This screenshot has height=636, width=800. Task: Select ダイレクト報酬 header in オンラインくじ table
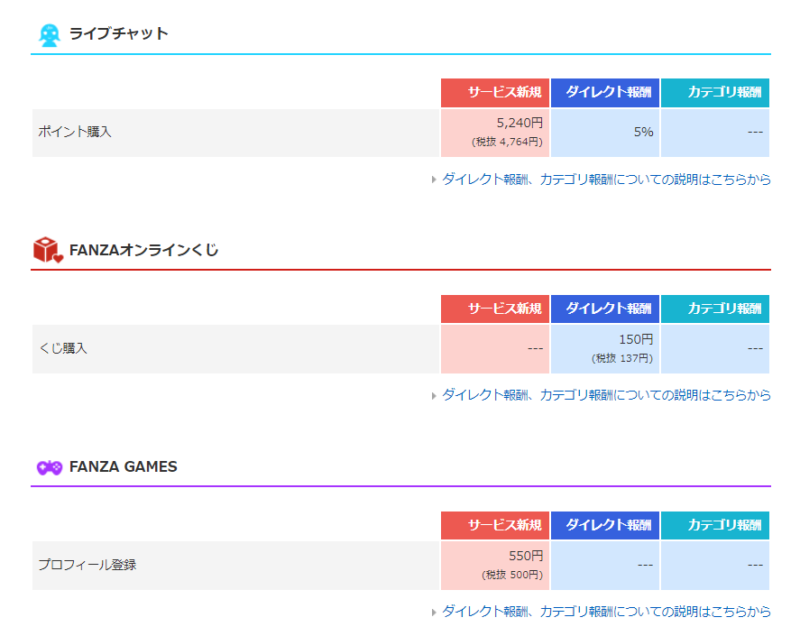tap(605, 309)
